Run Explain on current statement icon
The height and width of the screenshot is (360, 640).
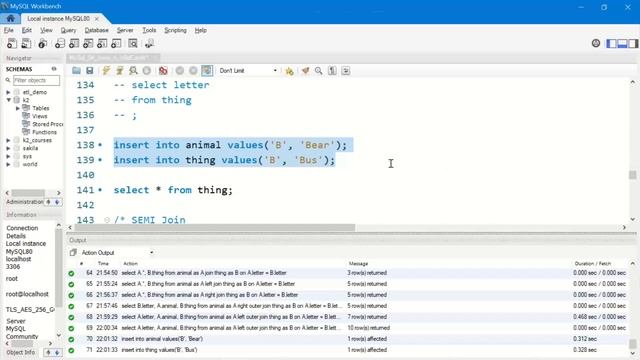pos(133,71)
